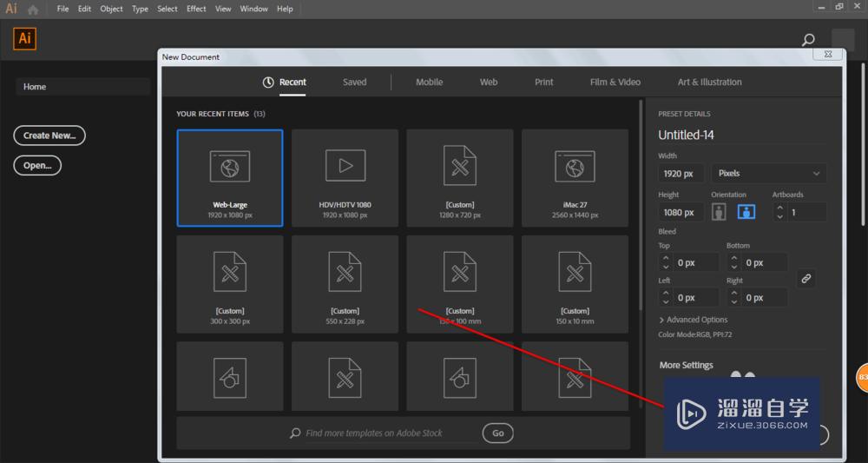Click the Open... button
The height and width of the screenshot is (463, 868).
[37, 165]
